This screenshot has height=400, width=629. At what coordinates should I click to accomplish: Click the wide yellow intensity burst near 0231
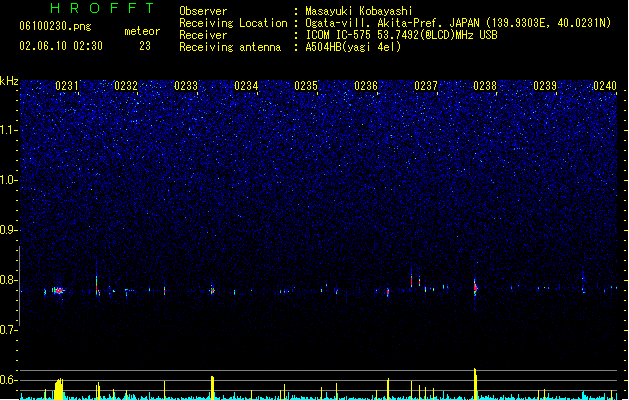[59, 389]
